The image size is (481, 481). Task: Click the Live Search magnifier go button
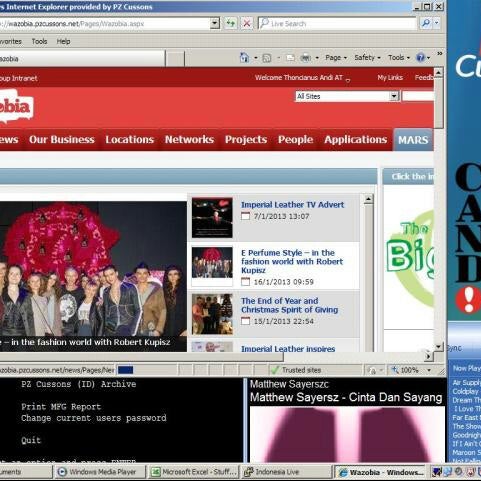tap(426, 23)
